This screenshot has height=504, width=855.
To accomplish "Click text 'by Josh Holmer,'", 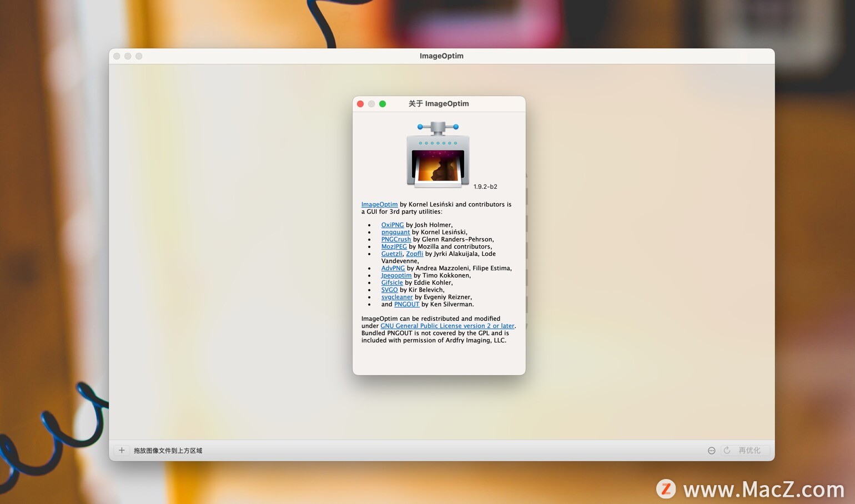I will click(429, 225).
